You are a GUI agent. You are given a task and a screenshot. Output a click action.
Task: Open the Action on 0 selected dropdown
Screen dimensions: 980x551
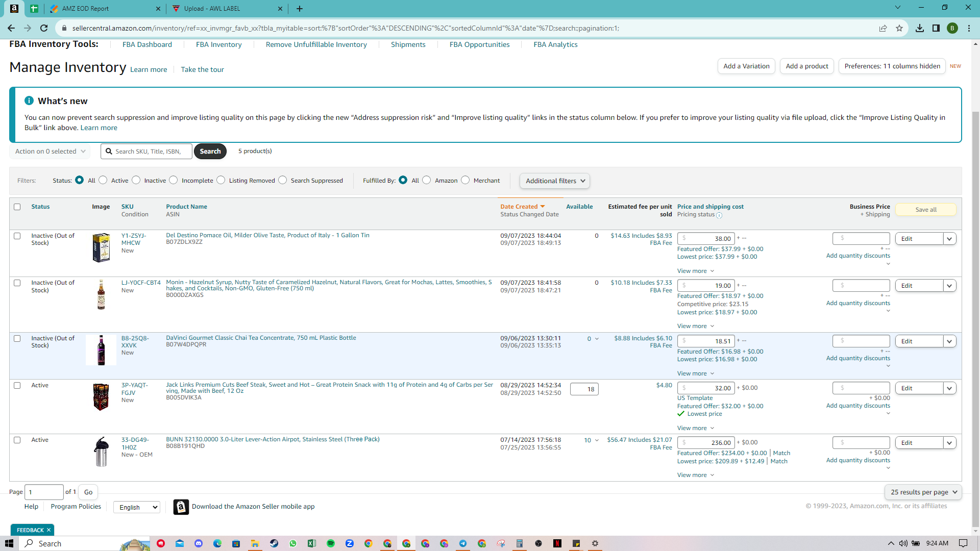50,152
